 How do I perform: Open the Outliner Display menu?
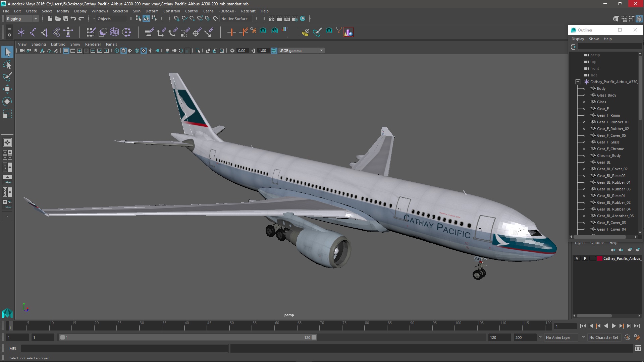(x=578, y=39)
